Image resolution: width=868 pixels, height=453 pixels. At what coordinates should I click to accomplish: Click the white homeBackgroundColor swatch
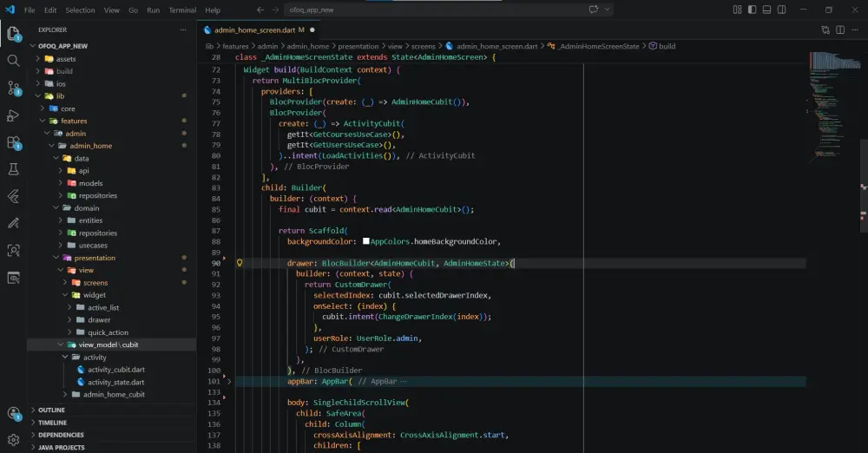366,241
